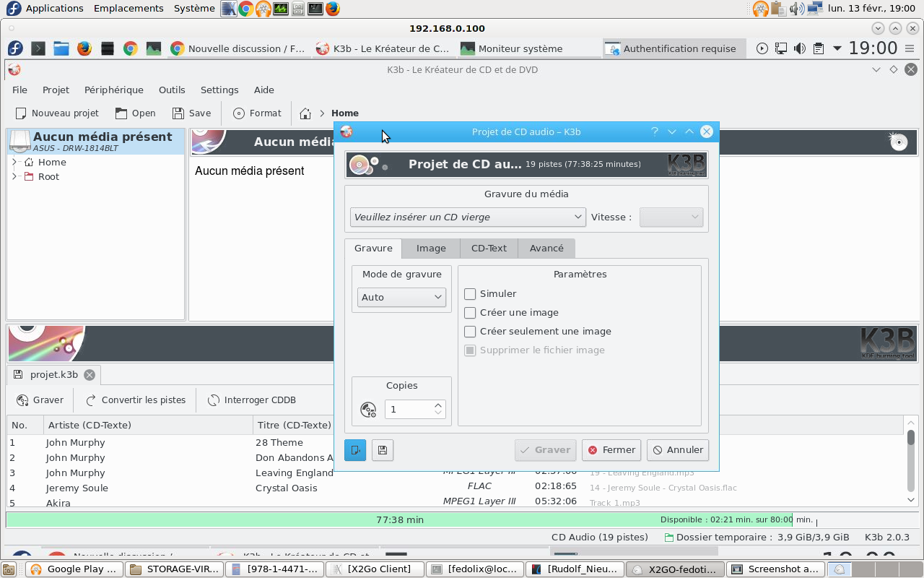Click the help question mark in dialog titlebar
The height and width of the screenshot is (578, 924).
[x=655, y=131]
